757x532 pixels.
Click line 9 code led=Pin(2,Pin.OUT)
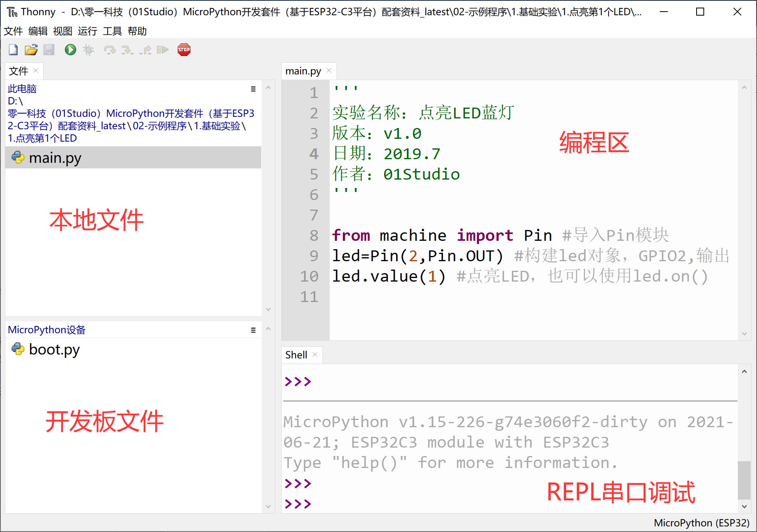coord(417,256)
